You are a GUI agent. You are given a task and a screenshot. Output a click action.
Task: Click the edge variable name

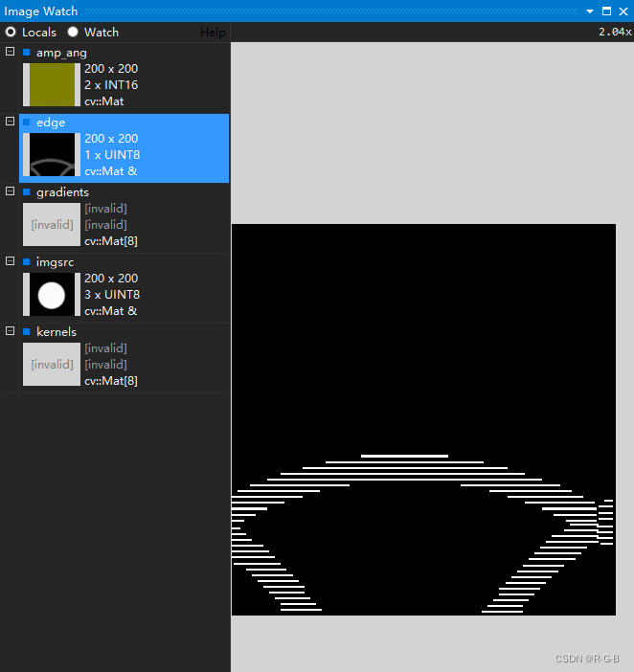(51, 123)
